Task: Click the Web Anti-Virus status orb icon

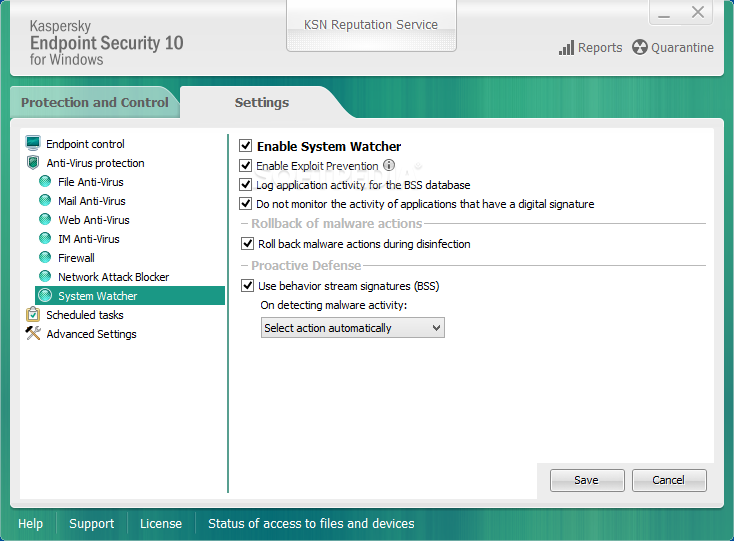Action: click(x=45, y=219)
